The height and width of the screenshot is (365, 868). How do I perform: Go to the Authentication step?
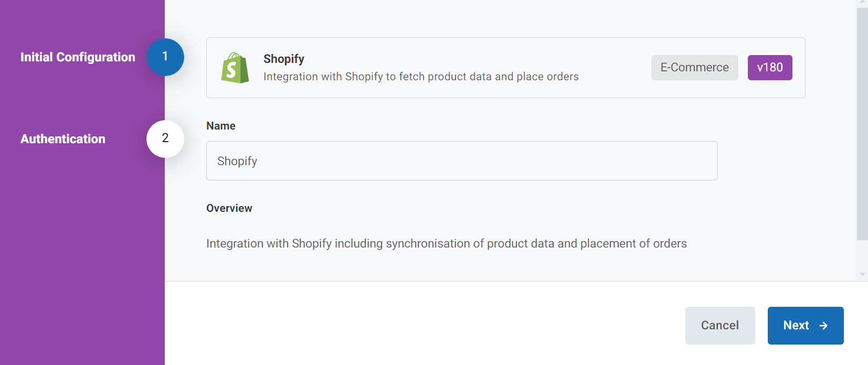coord(63,139)
